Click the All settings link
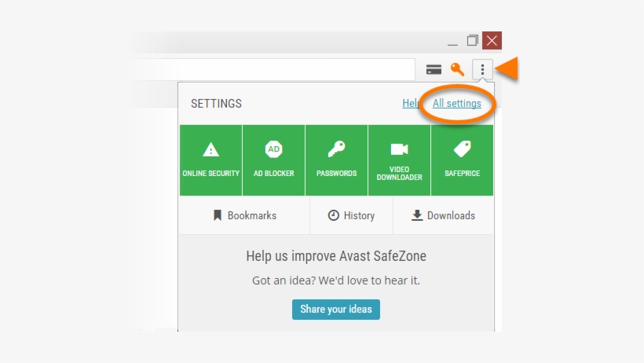Screen dimensions: 644x363 (x=457, y=103)
